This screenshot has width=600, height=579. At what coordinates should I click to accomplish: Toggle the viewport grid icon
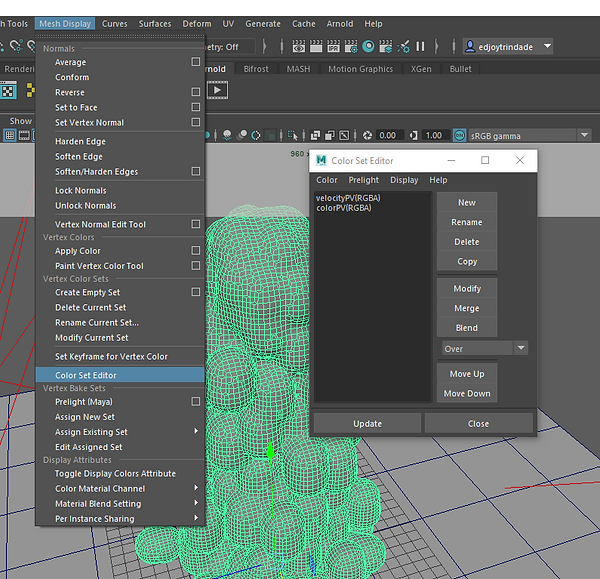tap(10, 135)
